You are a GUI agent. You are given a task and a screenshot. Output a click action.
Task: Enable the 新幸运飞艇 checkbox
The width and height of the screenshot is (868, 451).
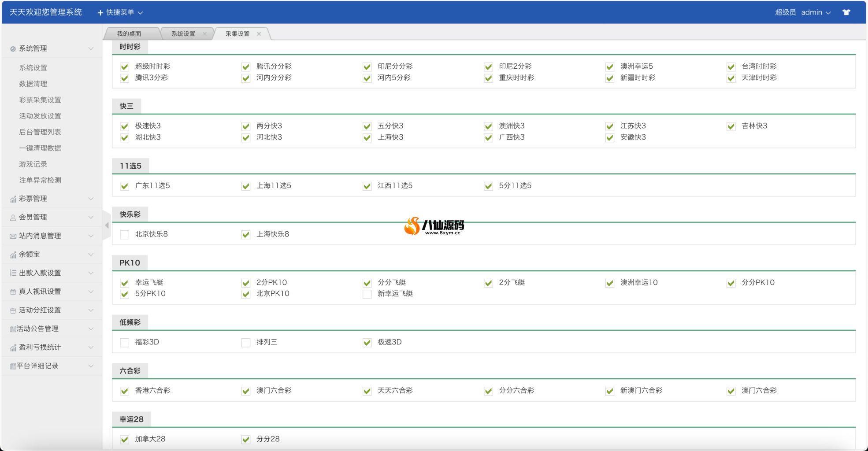(x=367, y=294)
